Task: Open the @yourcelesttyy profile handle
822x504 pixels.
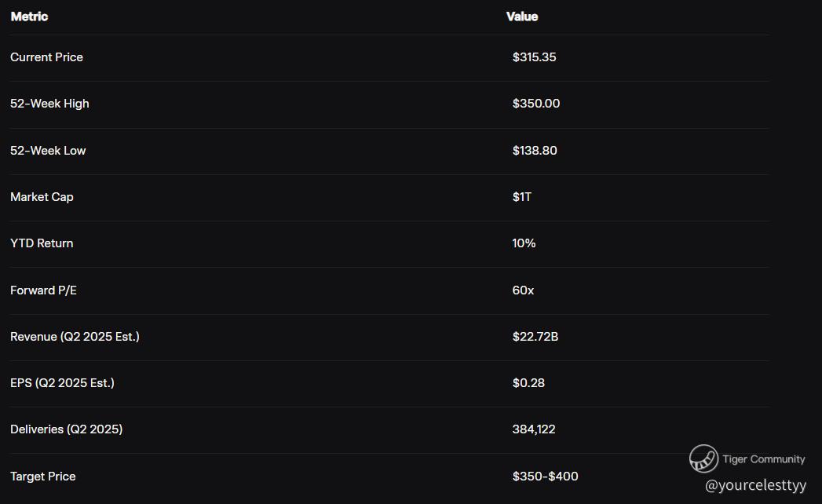Action: point(755,485)
